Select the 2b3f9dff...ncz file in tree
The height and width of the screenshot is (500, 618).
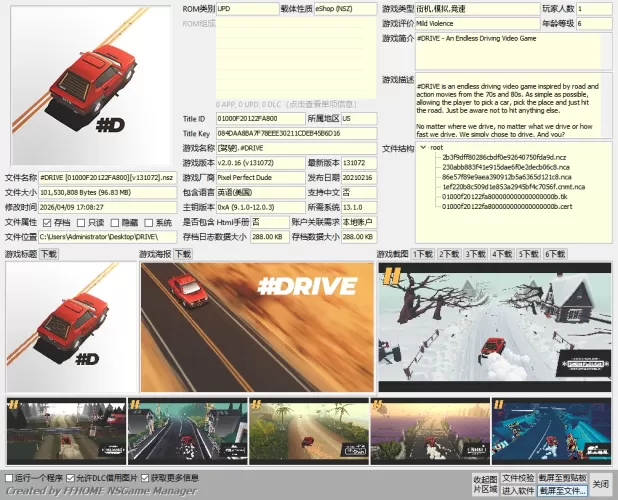[x=504, y=157]
